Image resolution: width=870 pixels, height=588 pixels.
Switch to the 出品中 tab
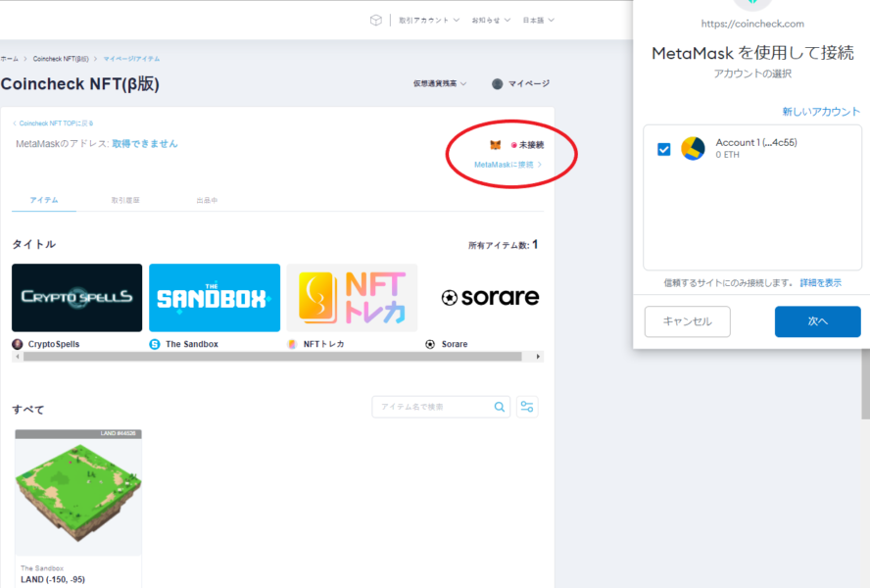[x=207, y=200]
